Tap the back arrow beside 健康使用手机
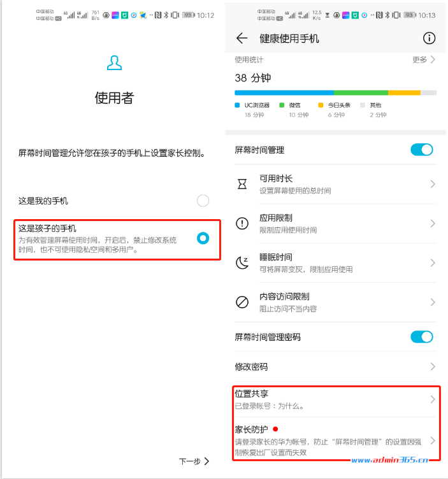This screenshot has height=479, width=448. [x=242, y=38]
